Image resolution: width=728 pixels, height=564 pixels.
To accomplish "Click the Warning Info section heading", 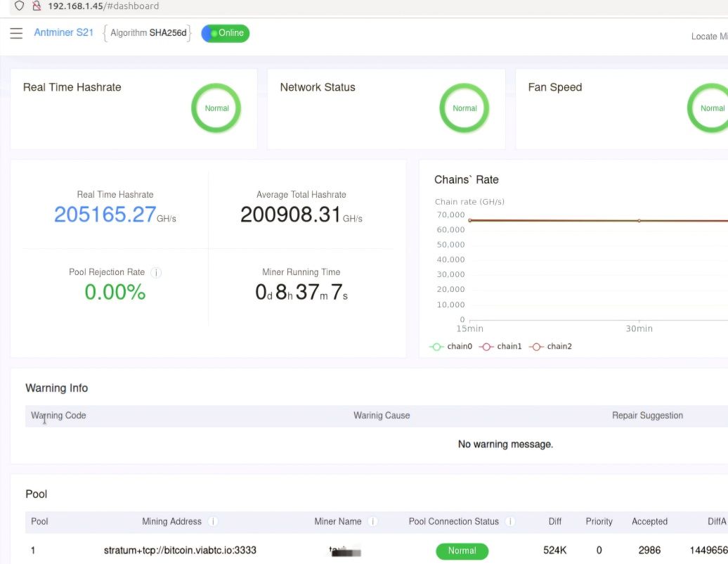I will [x=57, y=388].
